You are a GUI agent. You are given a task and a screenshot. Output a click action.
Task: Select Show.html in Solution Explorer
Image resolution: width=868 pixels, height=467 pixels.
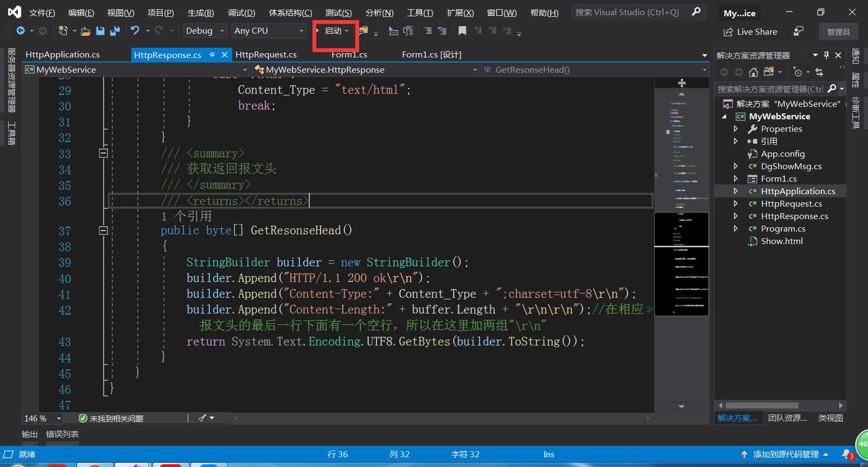pos(782,241)
